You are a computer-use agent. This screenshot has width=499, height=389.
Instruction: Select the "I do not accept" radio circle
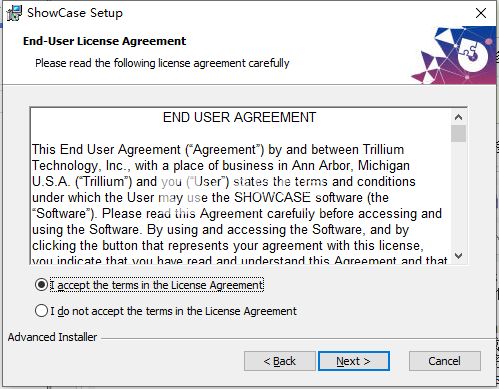pyautogui.click(x=41, y=311)
